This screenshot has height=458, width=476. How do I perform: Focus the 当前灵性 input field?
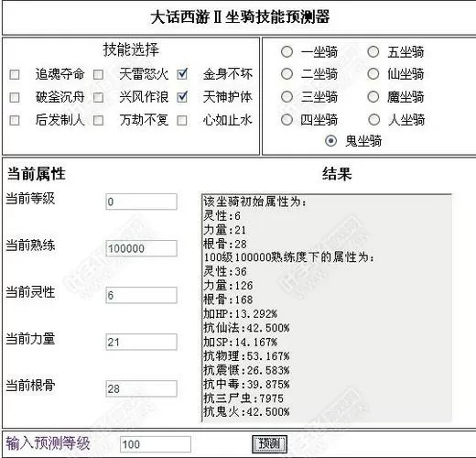[x=141, y=295]
